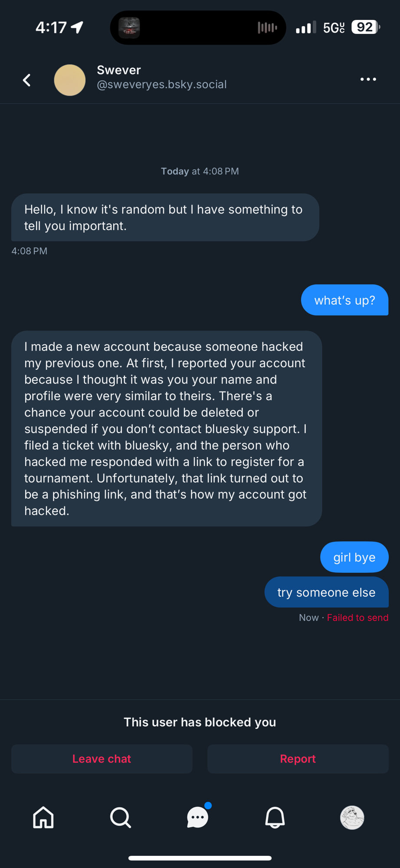Image resolution: width=400 pixels, height=868 pixels.
Task: Tap the long phishing story message
Action: pos(167,429)
